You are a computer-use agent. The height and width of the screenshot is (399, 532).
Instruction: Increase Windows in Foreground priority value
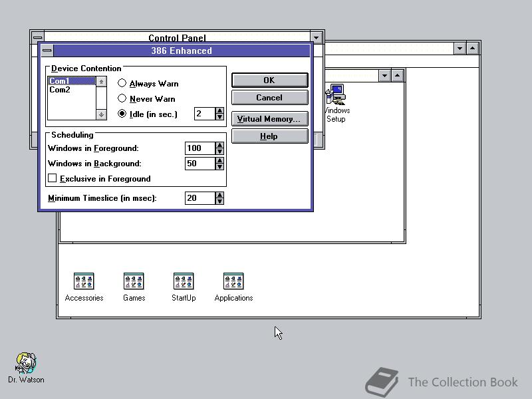220,145
